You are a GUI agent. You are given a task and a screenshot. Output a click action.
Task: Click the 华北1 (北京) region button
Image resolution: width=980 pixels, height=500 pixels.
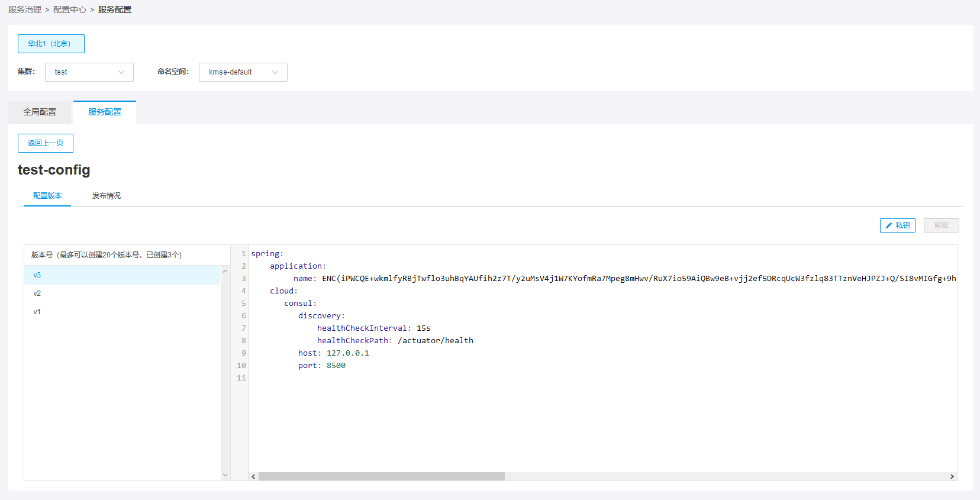(51, 44)
